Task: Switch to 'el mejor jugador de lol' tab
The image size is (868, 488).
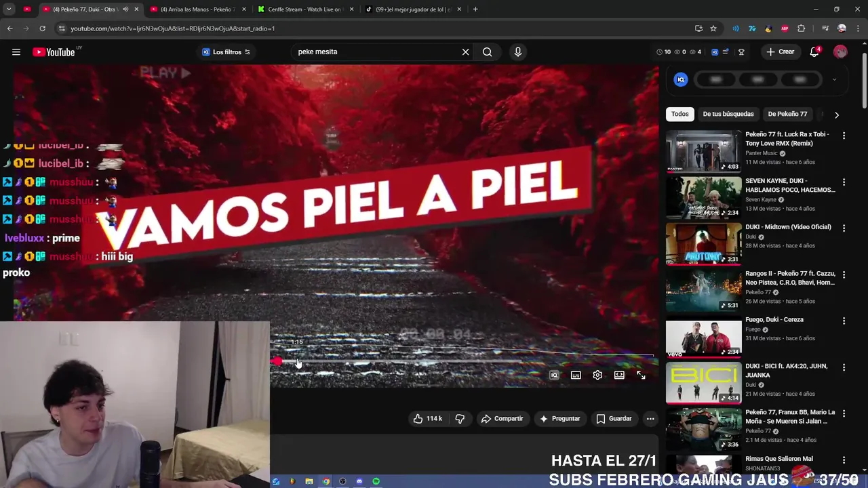Action: pyautogui.click(x=413, y=9)
